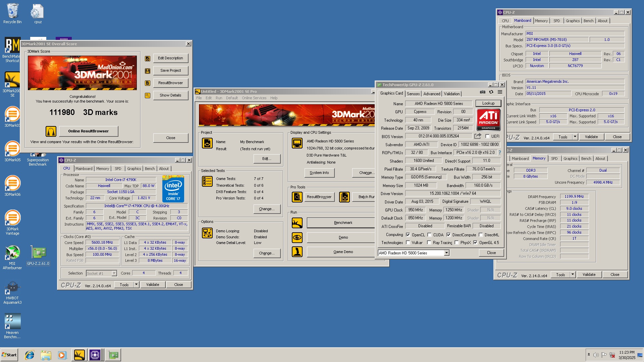This screenshot has height=362, width=644.
Task: Click Save Project disk icon
Action: (x=147, y=71)
